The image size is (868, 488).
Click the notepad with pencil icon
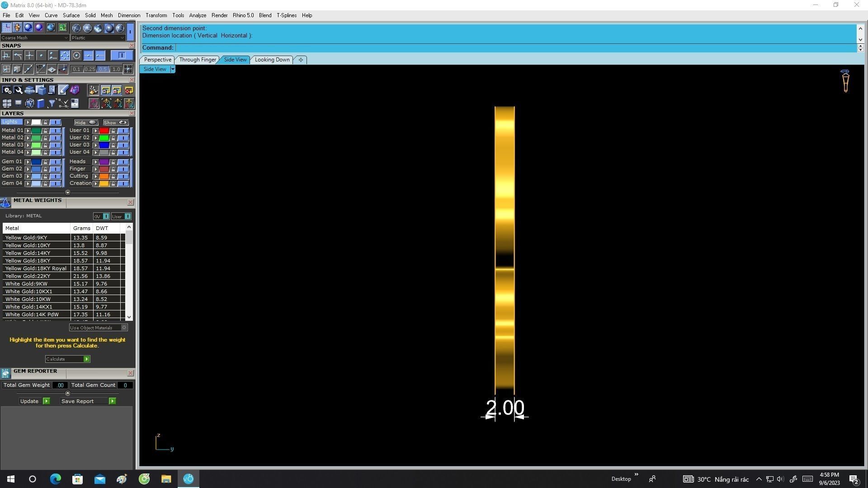[63, 90]
